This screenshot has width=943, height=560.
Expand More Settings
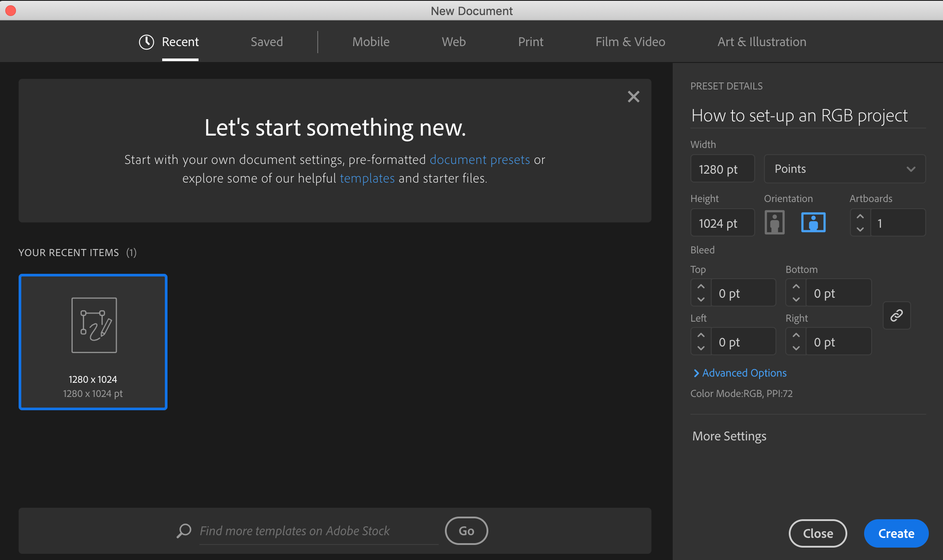coord(729,436)
